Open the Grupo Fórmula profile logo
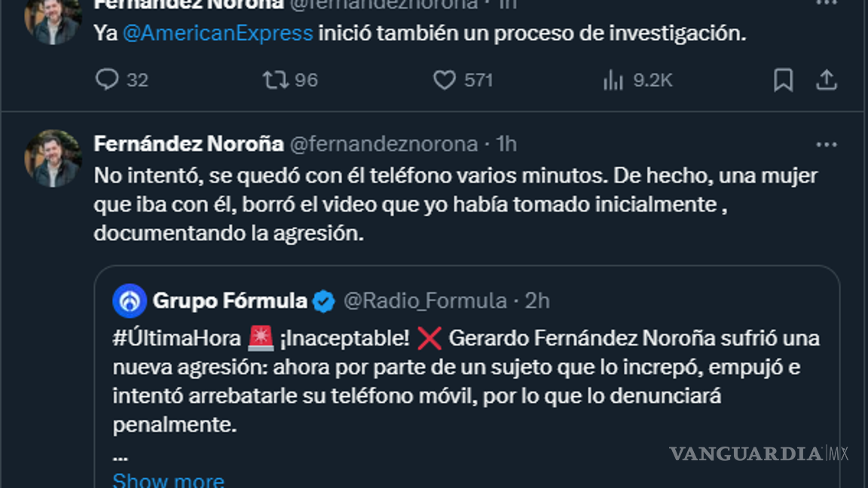 coord(130,300)
